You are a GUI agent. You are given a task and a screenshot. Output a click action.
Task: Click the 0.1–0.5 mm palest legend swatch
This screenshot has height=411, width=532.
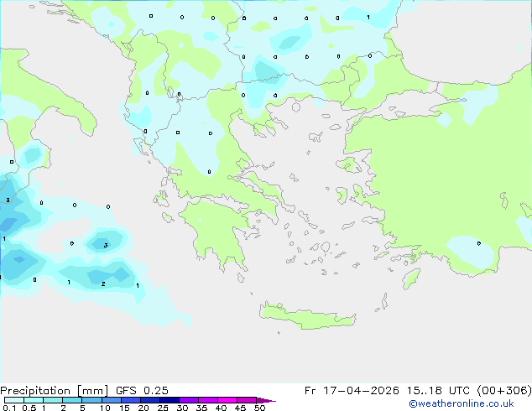[x=14, y=400]
